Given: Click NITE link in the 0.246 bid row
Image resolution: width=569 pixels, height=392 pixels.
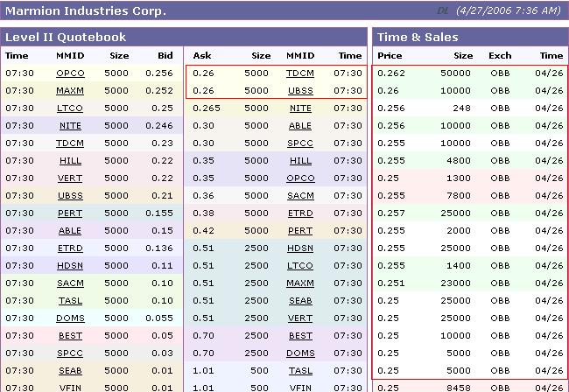Looking at the screenshot, I should pos(70,126).
